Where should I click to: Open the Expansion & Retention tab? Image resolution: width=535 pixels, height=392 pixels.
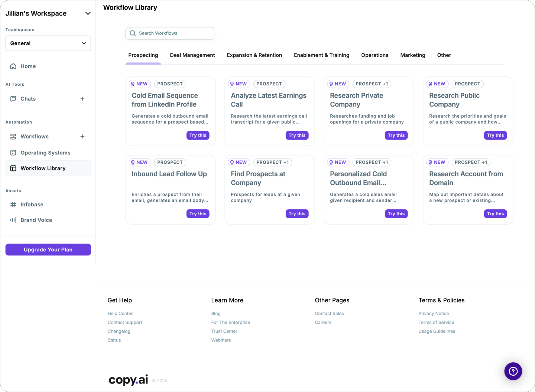click(254, 55)
